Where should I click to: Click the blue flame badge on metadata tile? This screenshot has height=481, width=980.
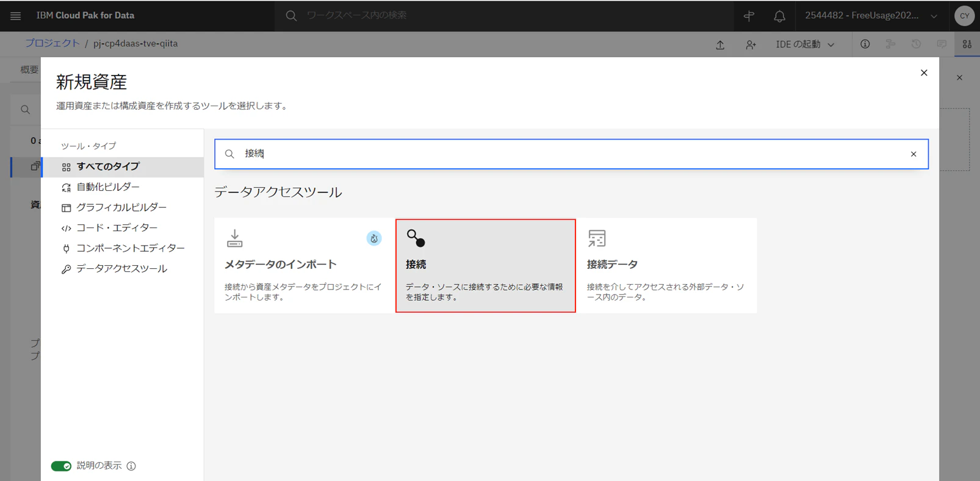tap(374, 238)
